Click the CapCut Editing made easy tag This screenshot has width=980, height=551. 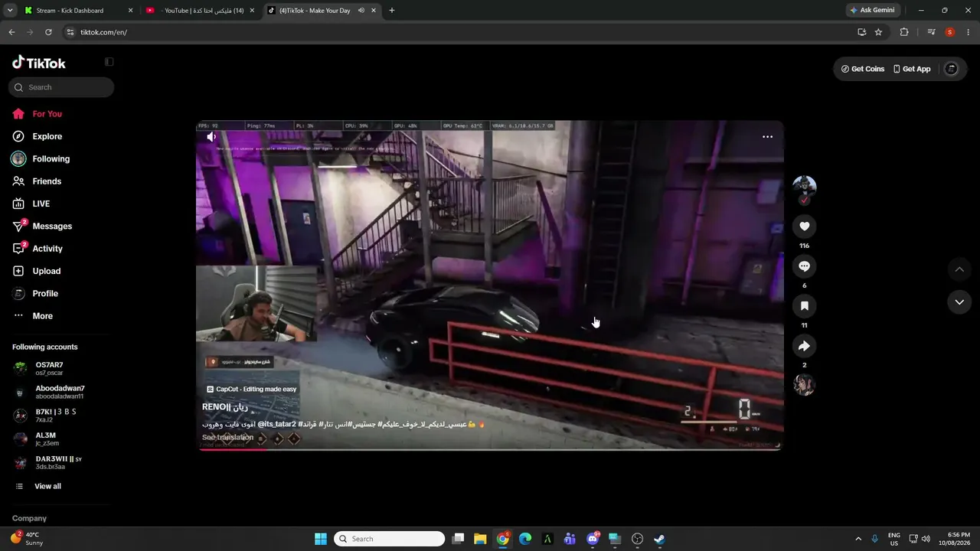coord(252,390)
